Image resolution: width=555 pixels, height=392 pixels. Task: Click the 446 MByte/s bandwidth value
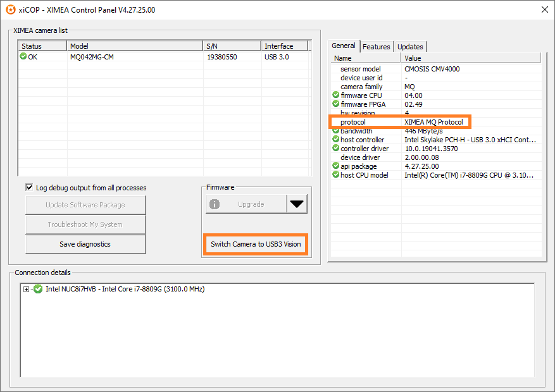[x=423, y=131]
